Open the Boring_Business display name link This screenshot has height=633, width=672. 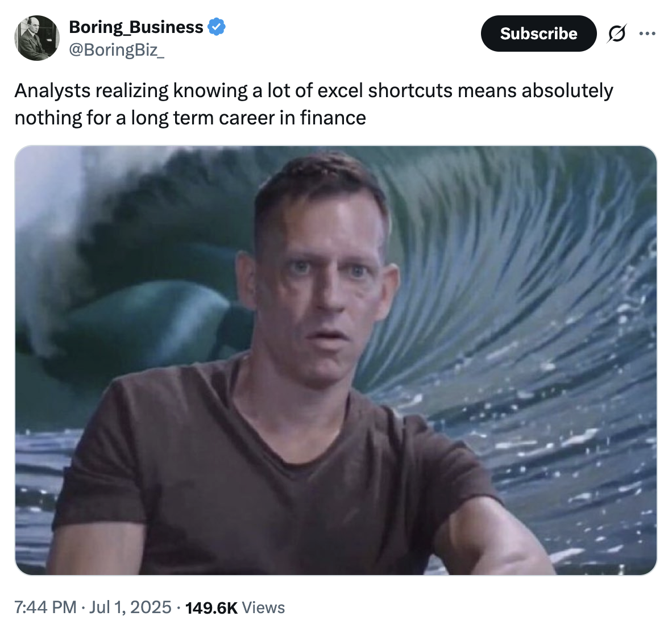pos(136,27)
